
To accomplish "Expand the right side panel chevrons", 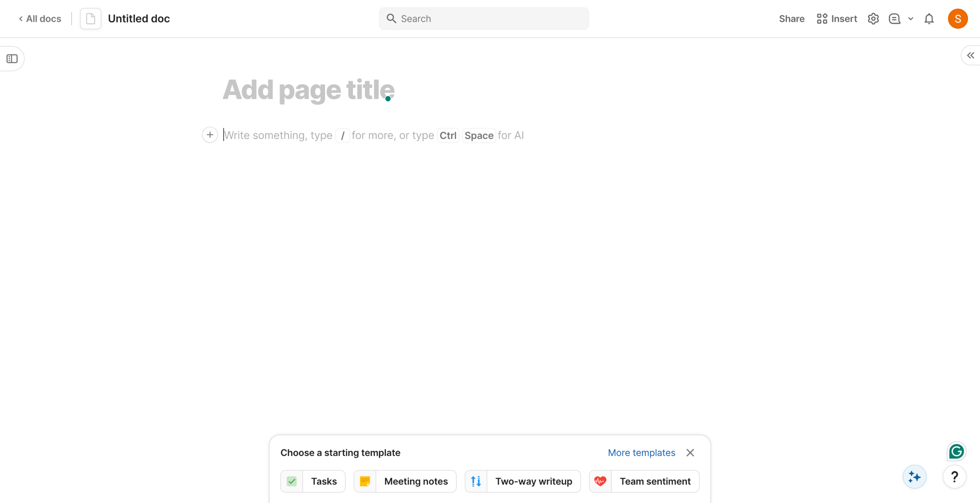I will (970, 56).
